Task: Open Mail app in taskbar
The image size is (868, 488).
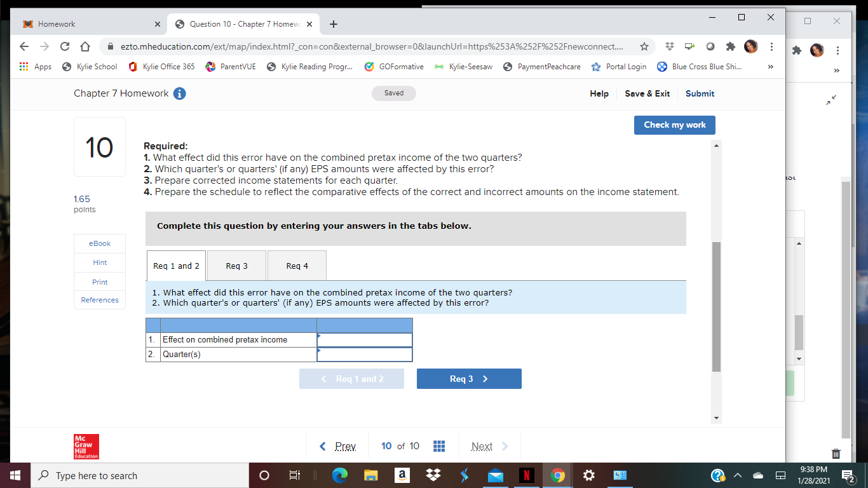Action: tap(495, 475)
